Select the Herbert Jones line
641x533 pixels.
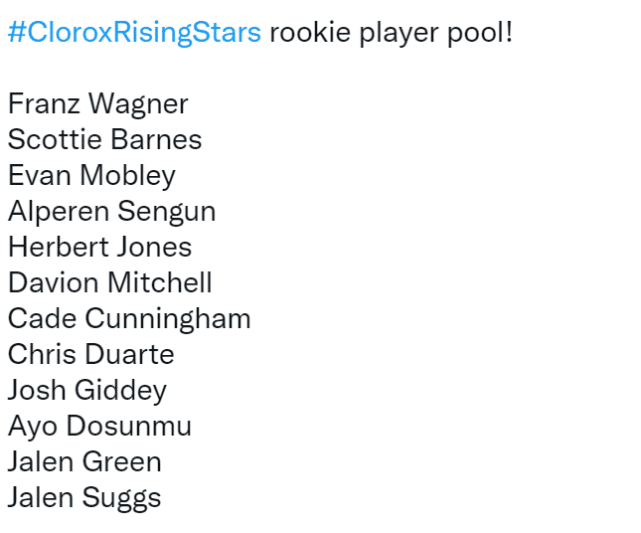point(100,247)
